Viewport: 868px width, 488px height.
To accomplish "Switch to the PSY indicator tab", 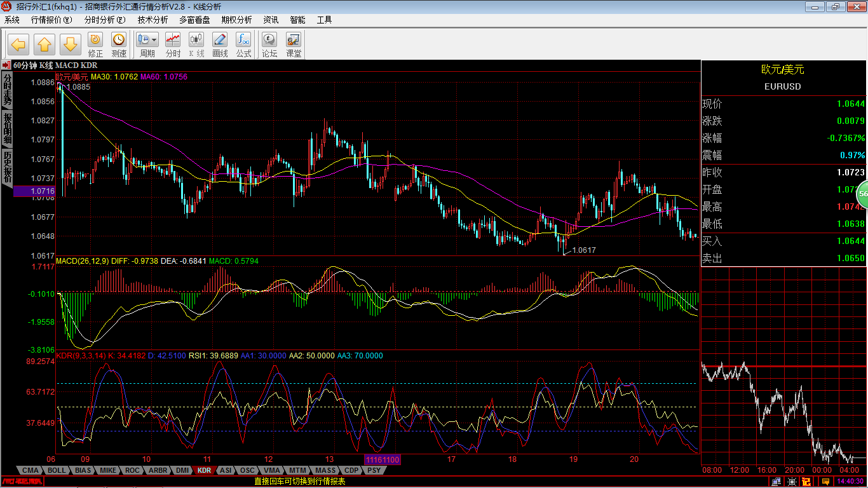I will 374,470.
